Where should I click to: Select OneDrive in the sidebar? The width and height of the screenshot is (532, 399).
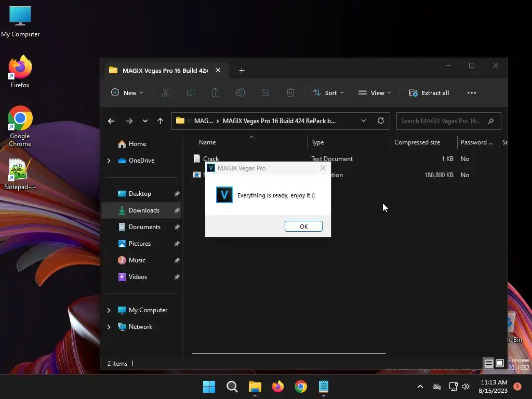[141, 161]
